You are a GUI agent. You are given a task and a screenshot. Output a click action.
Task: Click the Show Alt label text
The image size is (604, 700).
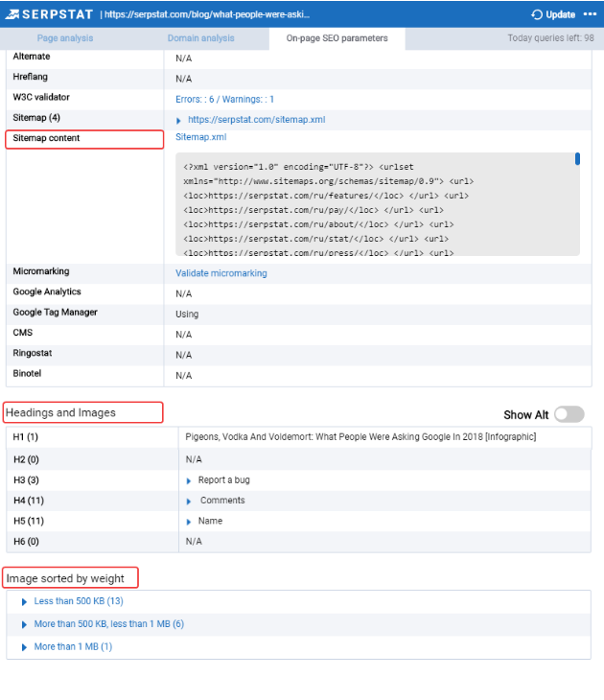click(x=526, y=415)
